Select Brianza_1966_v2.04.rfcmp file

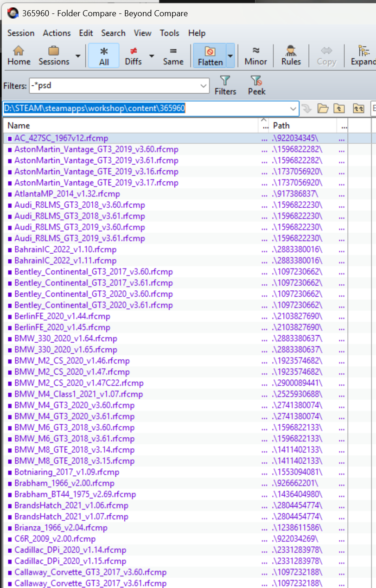point(61,528)
